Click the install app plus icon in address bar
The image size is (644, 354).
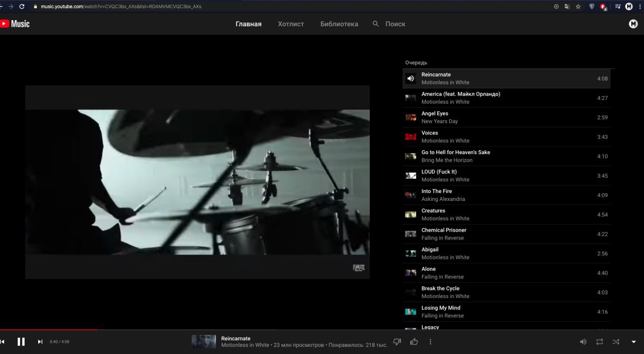pos(556,7)
